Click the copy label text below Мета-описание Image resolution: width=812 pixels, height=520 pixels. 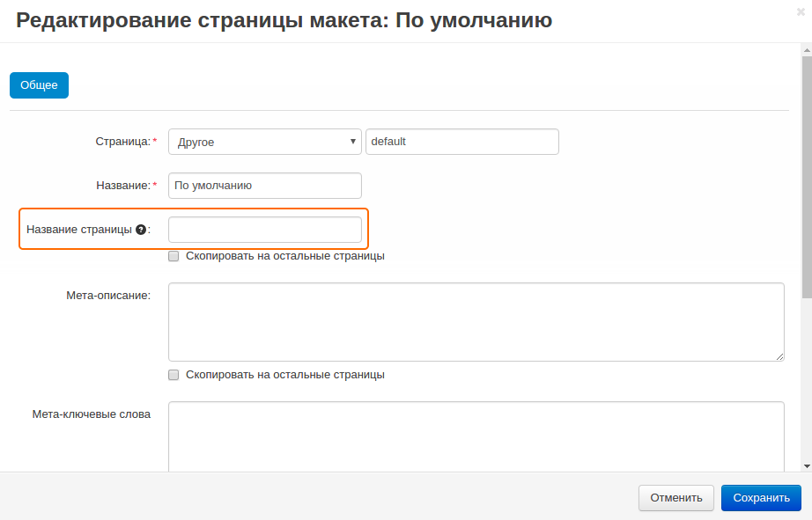click(x=284, y=374)
